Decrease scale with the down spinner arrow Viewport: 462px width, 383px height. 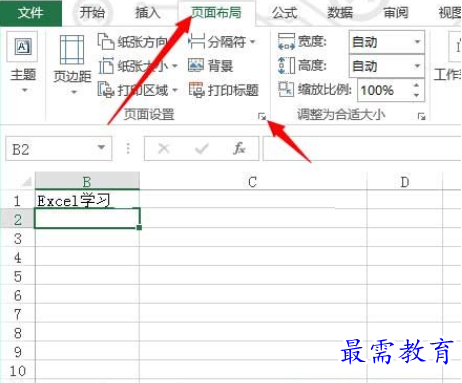pos(416,95)
